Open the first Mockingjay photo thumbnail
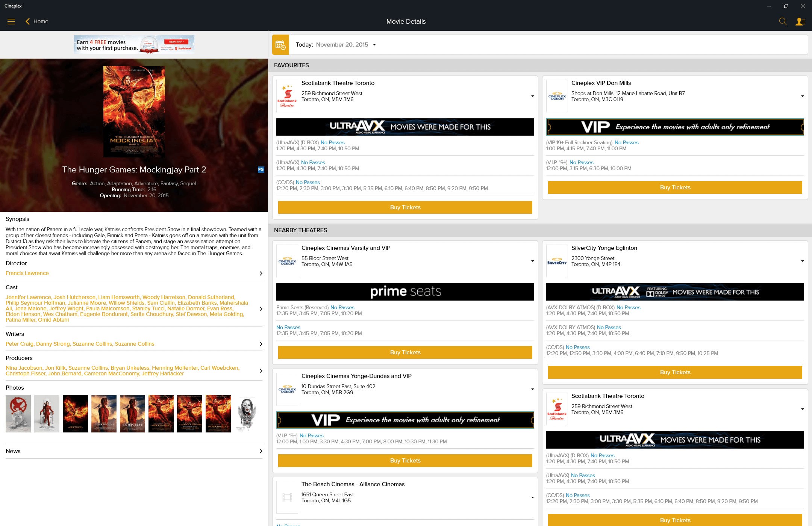The image size is (812, 526). pyautogui.click(x=18, y=413)
